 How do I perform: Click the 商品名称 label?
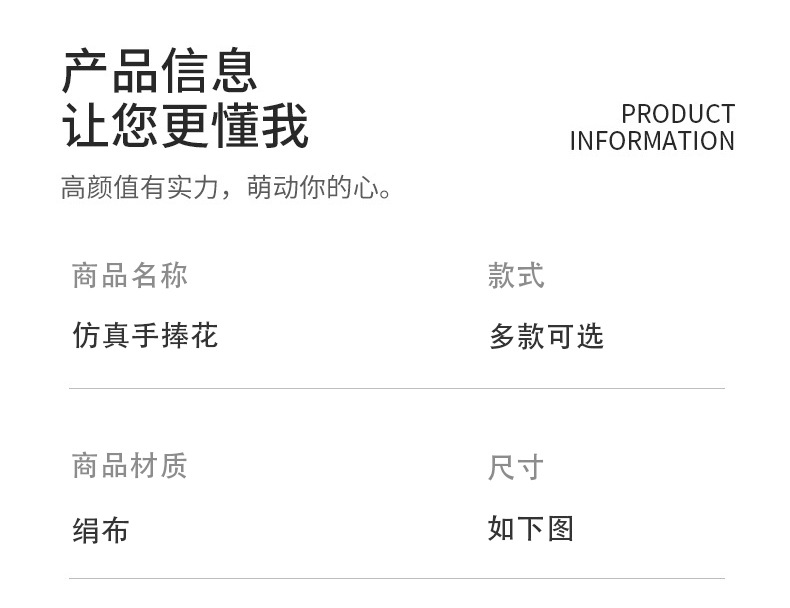[129, 275]
